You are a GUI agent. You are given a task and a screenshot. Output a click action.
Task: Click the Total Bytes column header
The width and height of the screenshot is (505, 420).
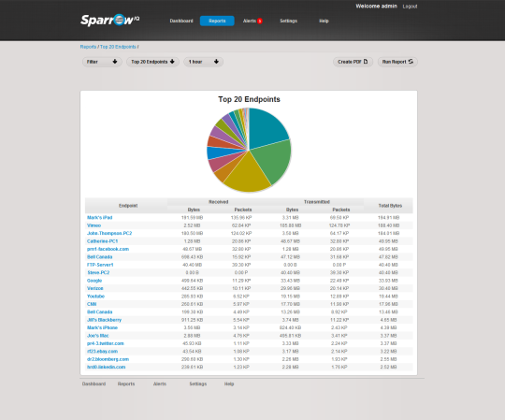390,206
